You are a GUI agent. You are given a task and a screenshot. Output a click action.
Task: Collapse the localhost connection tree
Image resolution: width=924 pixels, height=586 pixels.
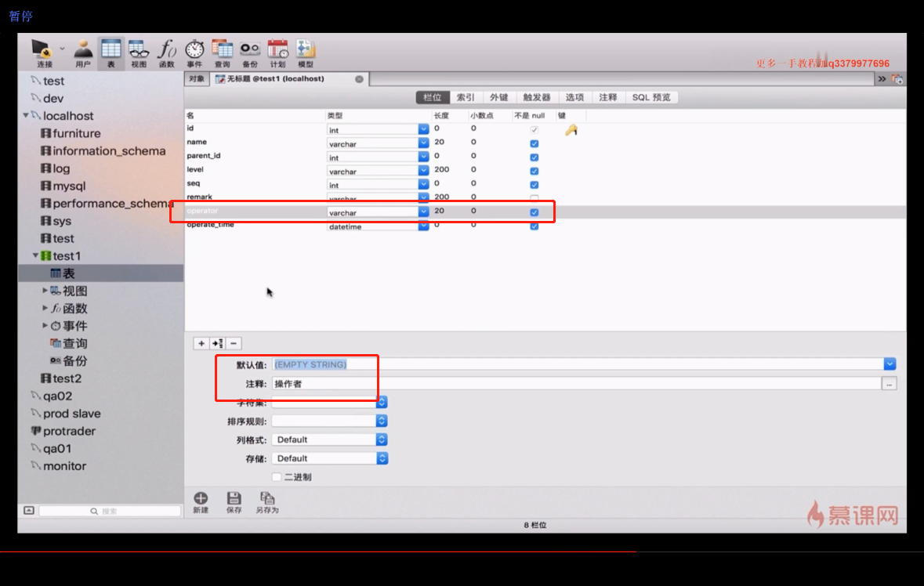(26, 115)
